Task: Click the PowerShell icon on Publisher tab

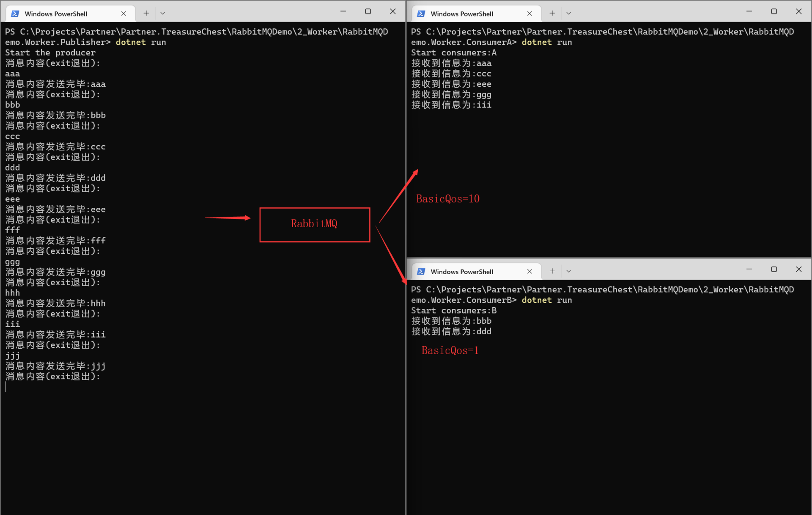Action: pos(15,14)
